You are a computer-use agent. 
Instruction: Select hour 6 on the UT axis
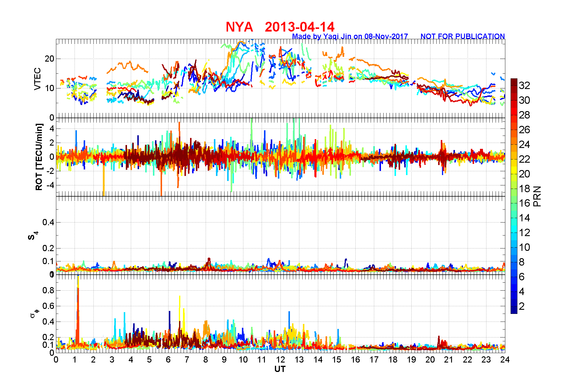(168, 360)
